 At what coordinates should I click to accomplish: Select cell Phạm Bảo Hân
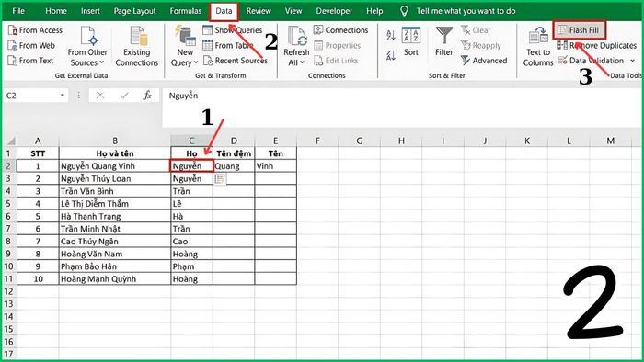(x=115, y=266)
